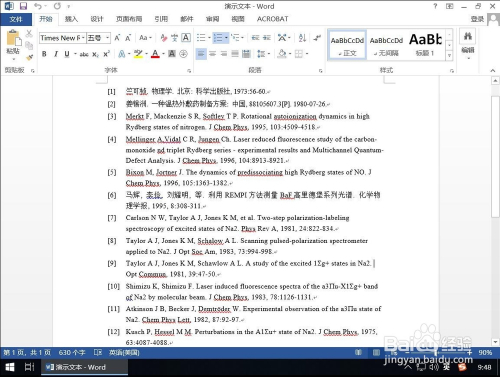Switch to the Insert tab
This screenshot has width=500, height=377.
point(71,19)
